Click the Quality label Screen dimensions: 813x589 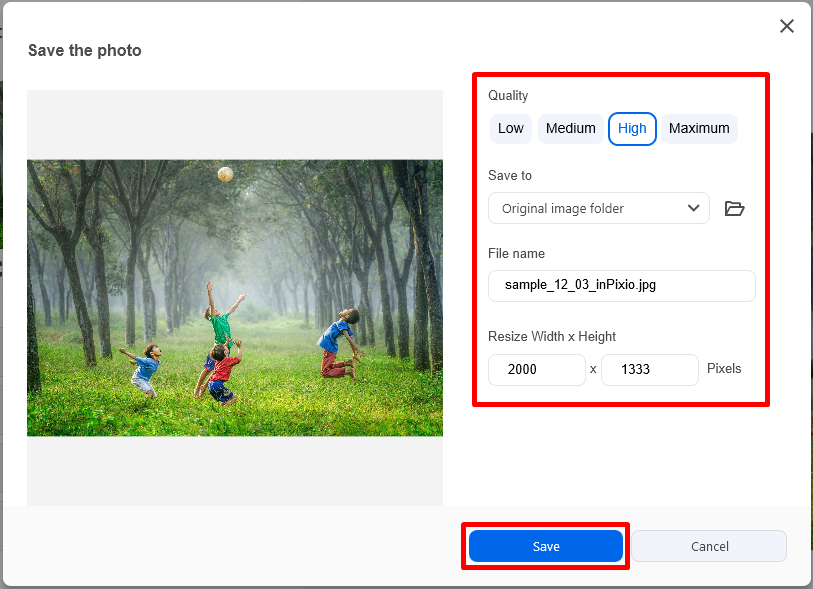point(508,96)
